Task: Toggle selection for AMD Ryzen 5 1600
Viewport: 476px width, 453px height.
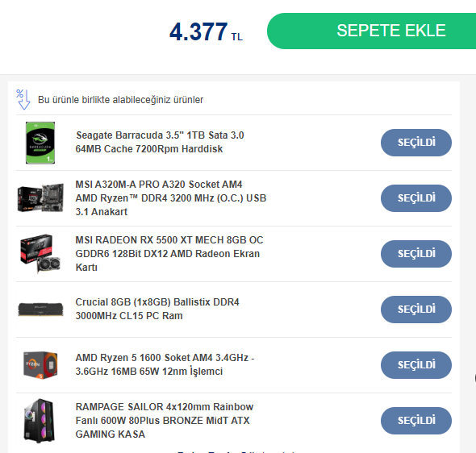Action: 416,365
